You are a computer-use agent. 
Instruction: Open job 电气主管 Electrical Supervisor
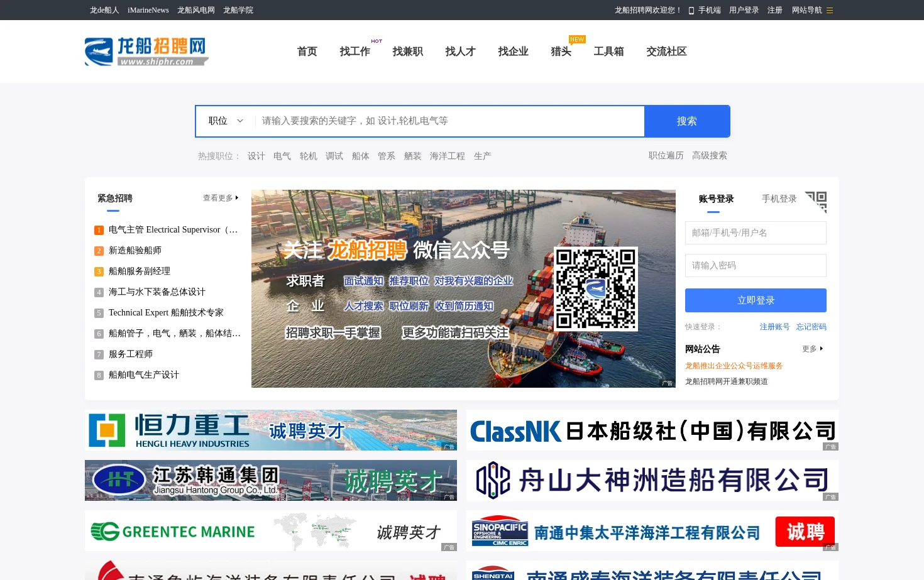click(x=173, y=230)
